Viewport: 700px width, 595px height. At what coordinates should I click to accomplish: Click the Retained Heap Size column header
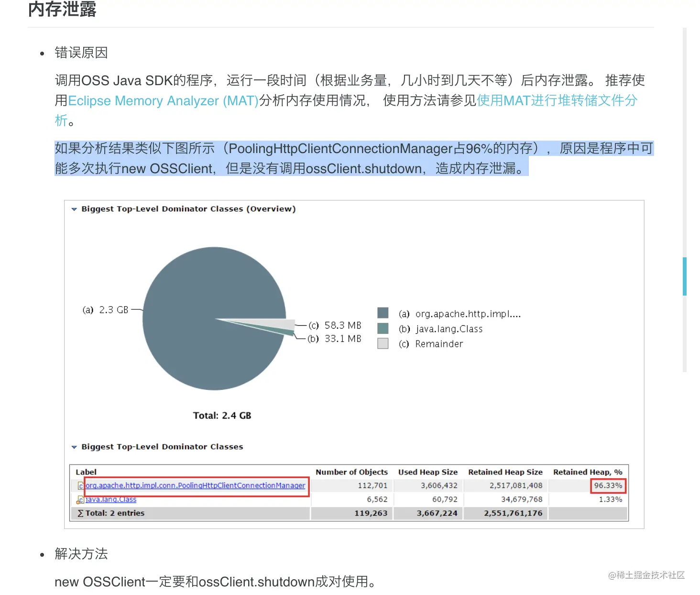(505, 472)
